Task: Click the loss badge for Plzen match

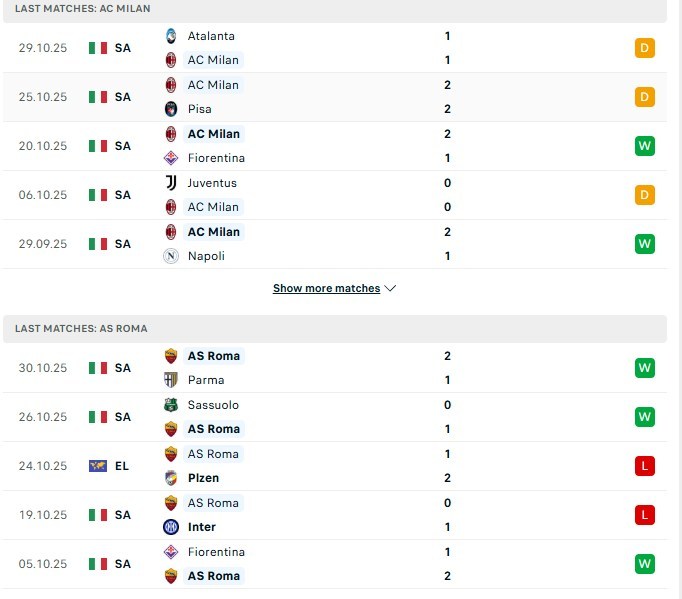Action: pos(645,466)
